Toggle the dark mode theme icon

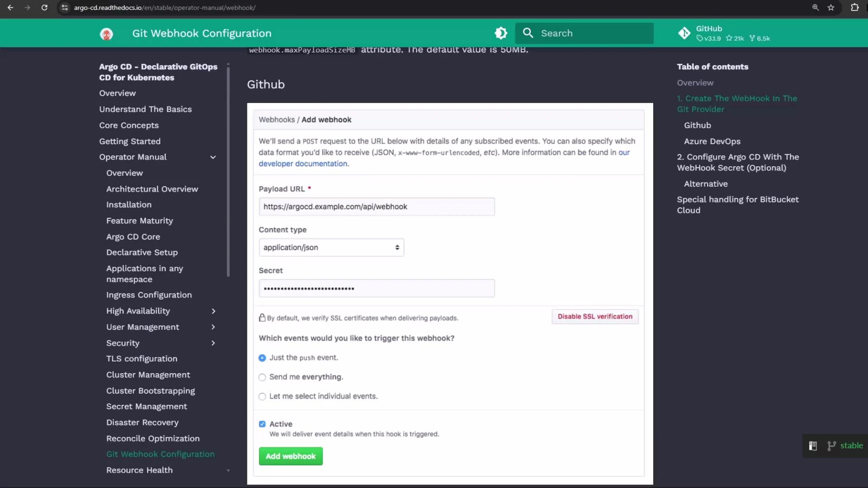point(500,33)
